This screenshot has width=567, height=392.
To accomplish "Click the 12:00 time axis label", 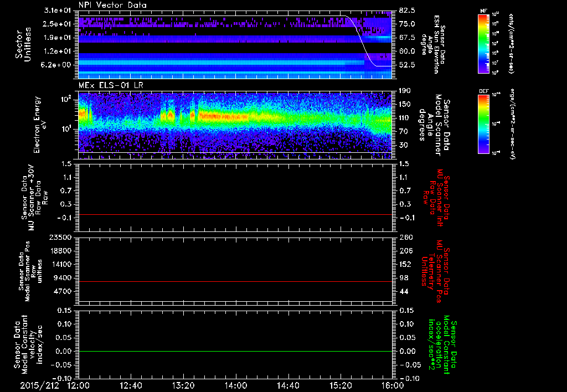I will [78, 385].
